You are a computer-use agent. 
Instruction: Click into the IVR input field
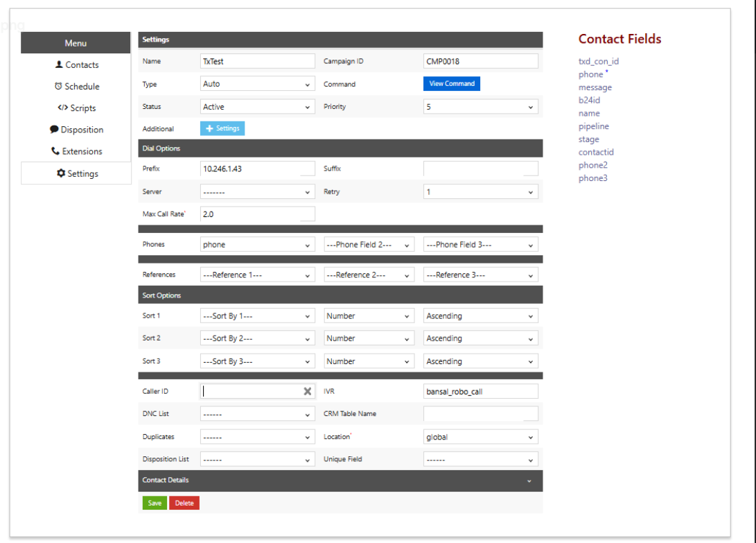[480, 391]
